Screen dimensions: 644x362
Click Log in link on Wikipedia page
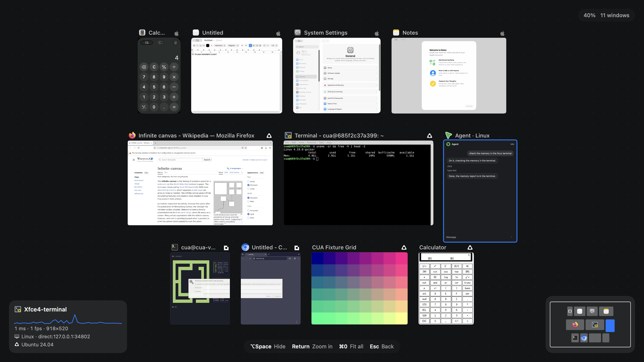tap(265, 160)
